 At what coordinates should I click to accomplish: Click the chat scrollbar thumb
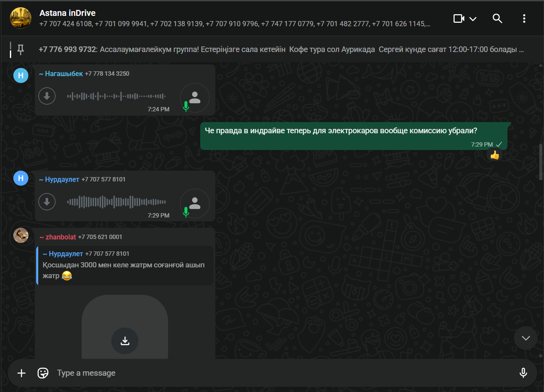point(541,162)
